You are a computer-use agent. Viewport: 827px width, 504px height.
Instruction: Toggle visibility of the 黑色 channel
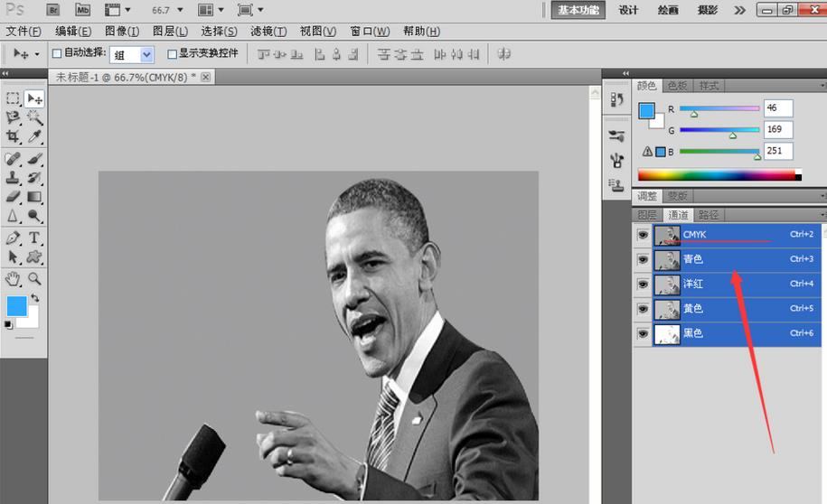(x=643, y=333)
